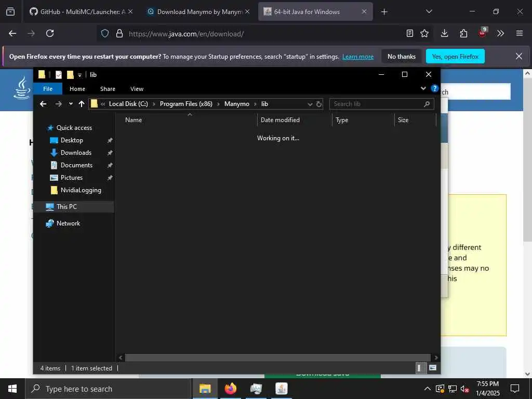
Task: Open Firefox View icon at top-left
Action: (10, 11)
